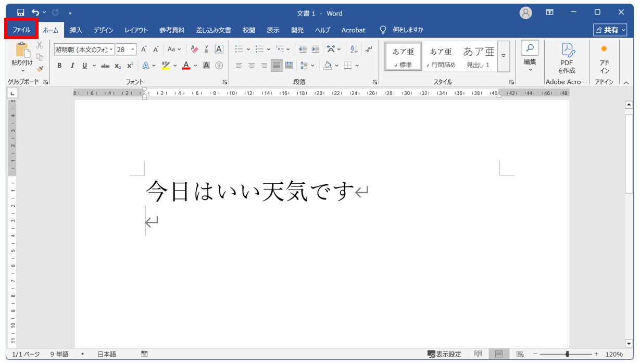Screen dimensions: 640x364
Task: Click the ribbon display options icon
Action: [550, 12]
